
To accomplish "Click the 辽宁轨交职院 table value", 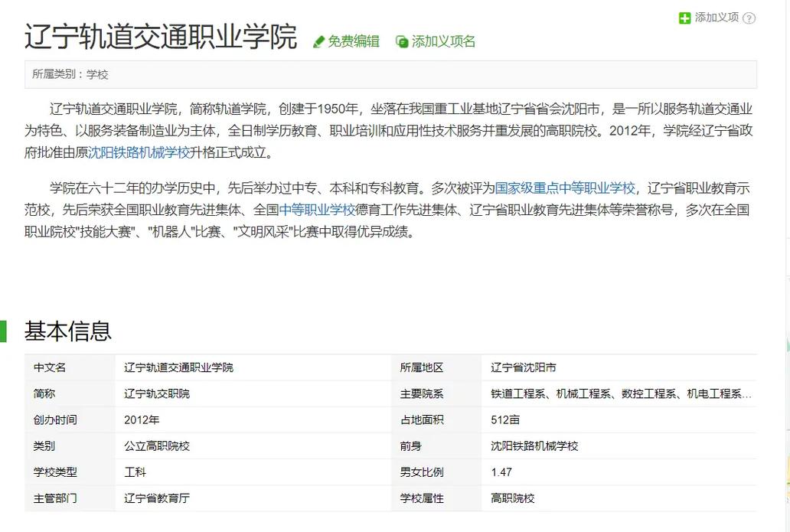I will [157, 394].
